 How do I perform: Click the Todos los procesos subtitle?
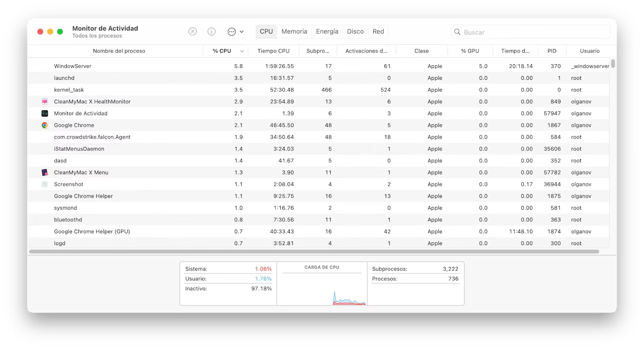tap(97, 36)
